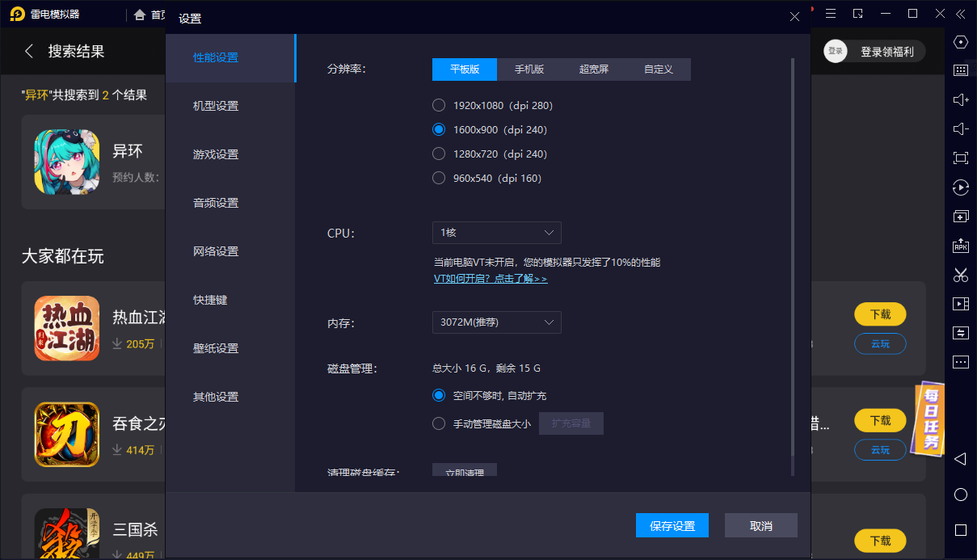The image size is (977, 560).
Task: Click the Android recent apps square button
Action: 960,530
